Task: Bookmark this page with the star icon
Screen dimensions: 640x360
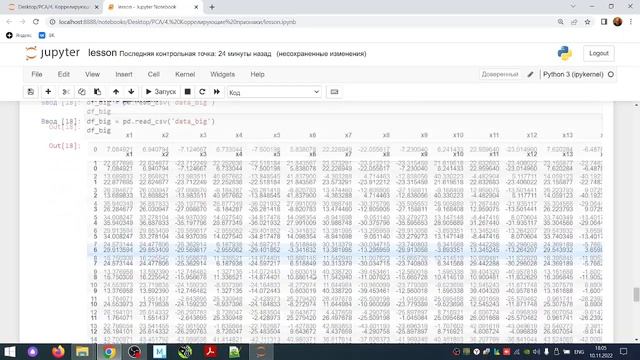Action: (587, 22)
